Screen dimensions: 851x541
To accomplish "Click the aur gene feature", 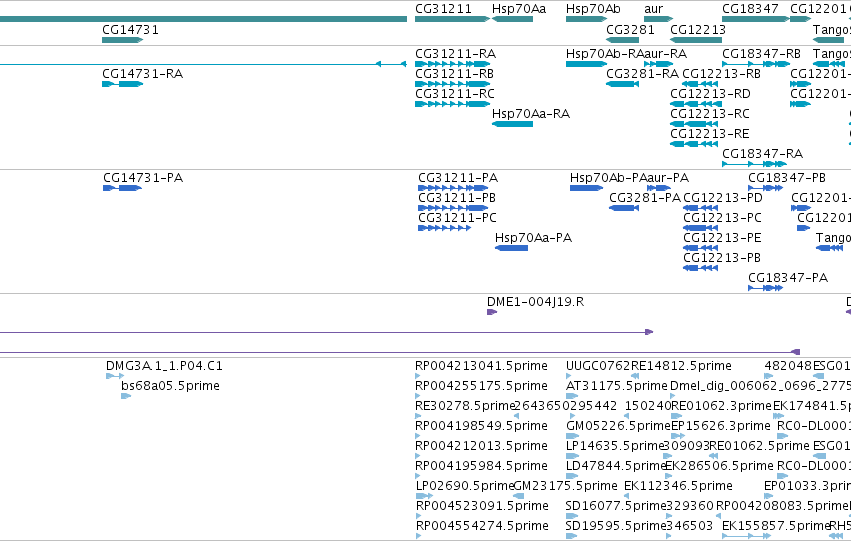I will click(658, 19).
